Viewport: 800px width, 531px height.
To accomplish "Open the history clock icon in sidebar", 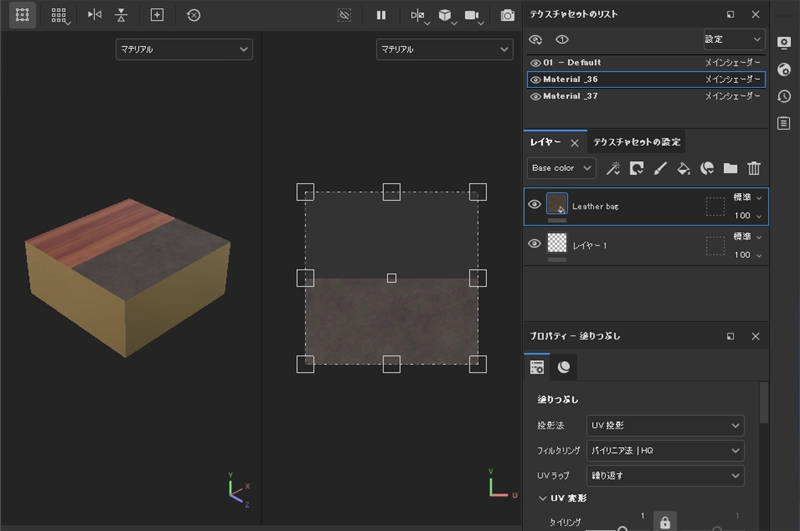I will pos(784,96).
